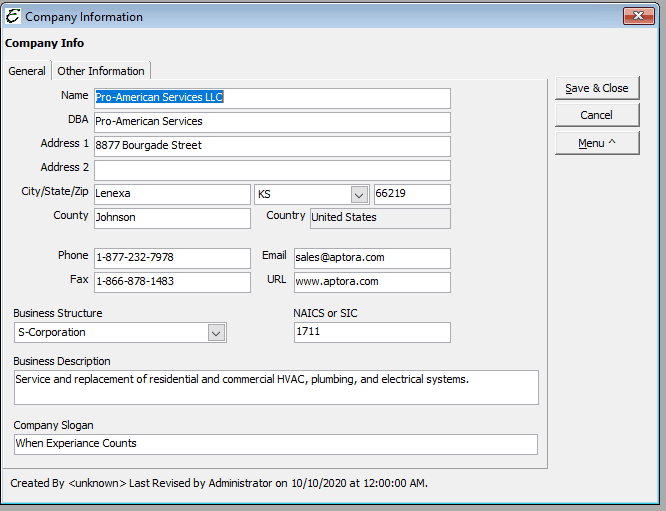Close the Company Information window
The image size is (666, 511).
(638, 16)
